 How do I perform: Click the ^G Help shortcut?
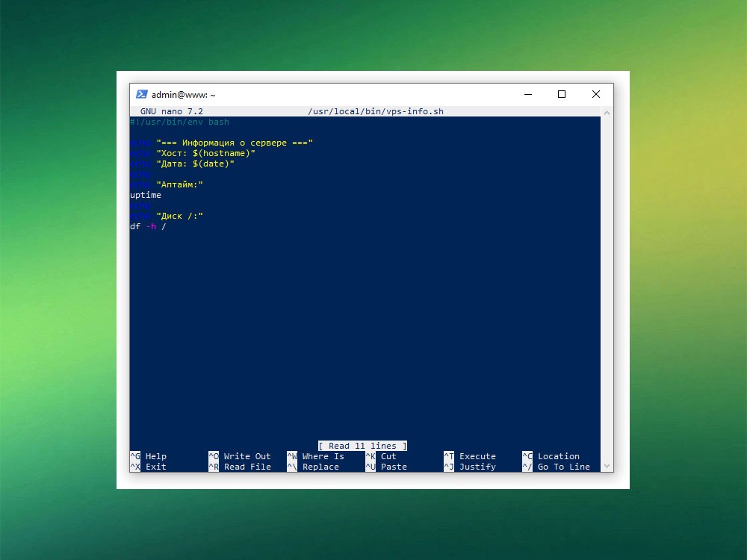(x=149, y=456)
